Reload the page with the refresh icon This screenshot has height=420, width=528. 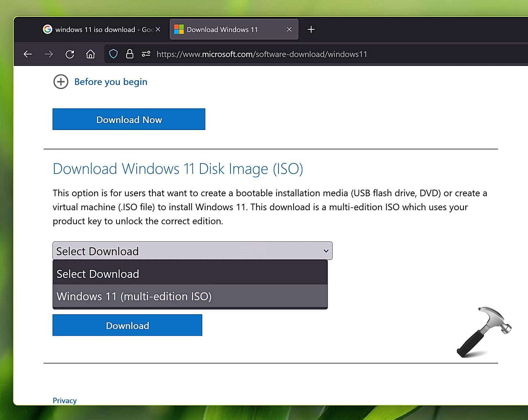70,54
